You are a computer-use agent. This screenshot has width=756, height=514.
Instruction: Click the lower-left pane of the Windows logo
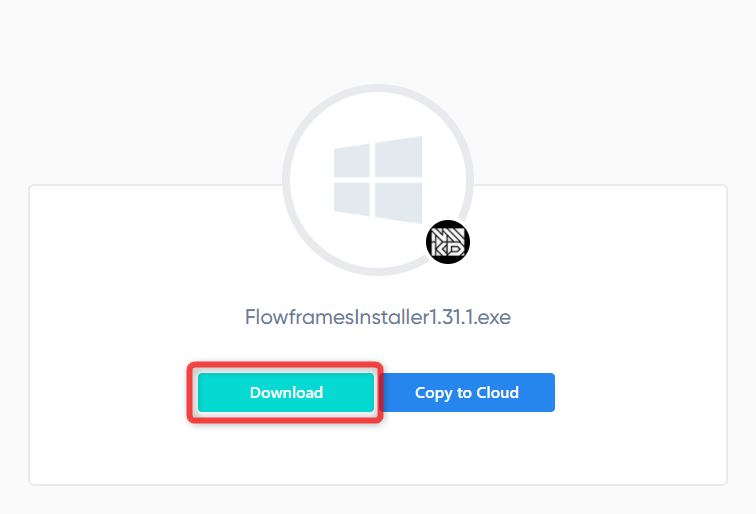tap(352, 199)
